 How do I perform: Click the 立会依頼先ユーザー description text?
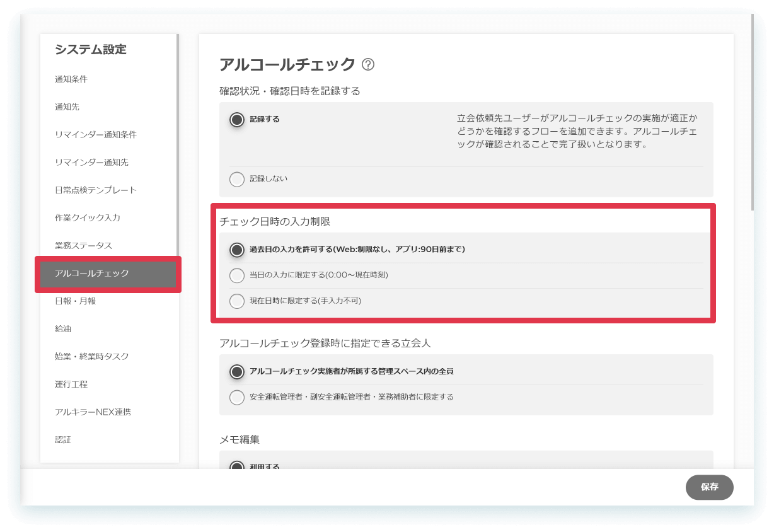(x=577, y=132)
